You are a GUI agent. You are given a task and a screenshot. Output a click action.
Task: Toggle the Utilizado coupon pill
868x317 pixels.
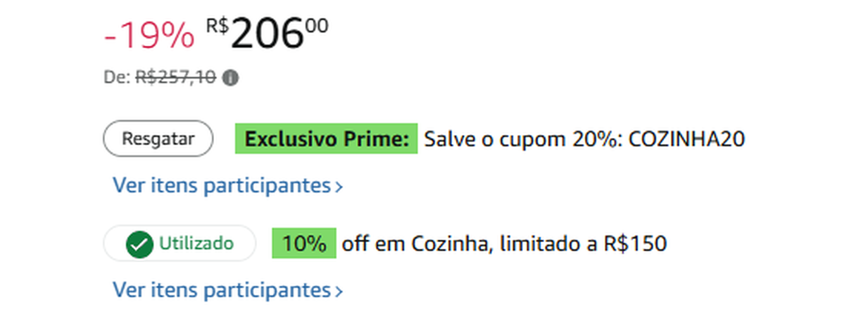click(179, 243)
